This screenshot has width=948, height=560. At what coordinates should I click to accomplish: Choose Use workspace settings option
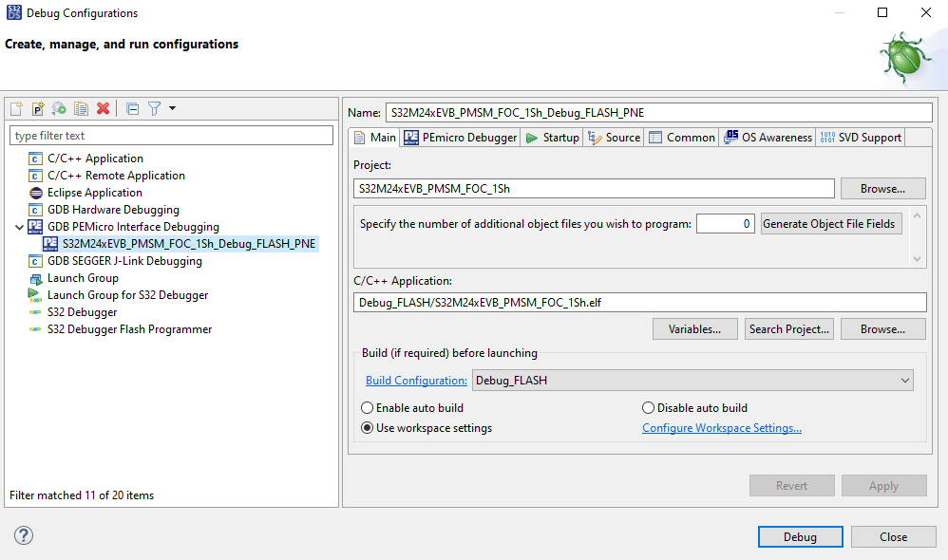tap(368, 427)
